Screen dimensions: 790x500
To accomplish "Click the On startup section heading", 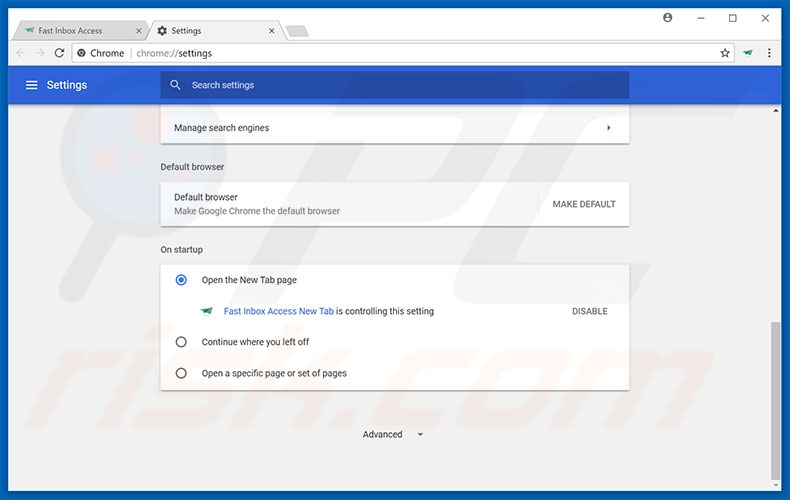I will 181,249.
